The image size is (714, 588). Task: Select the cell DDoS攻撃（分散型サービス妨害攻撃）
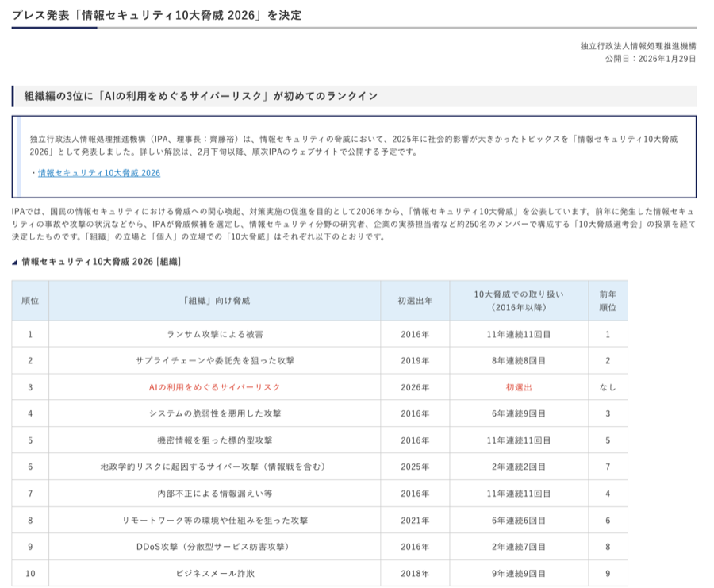click(214, 547)
